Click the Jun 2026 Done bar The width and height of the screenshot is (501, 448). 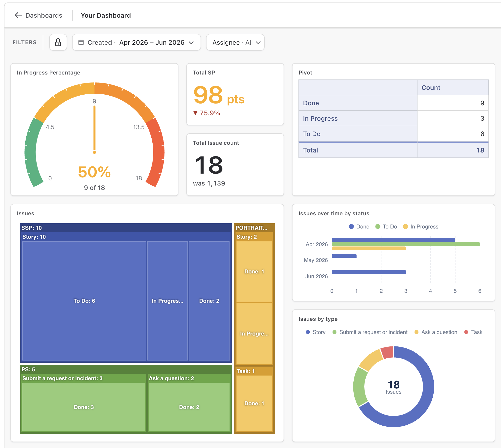click(369, 272)
